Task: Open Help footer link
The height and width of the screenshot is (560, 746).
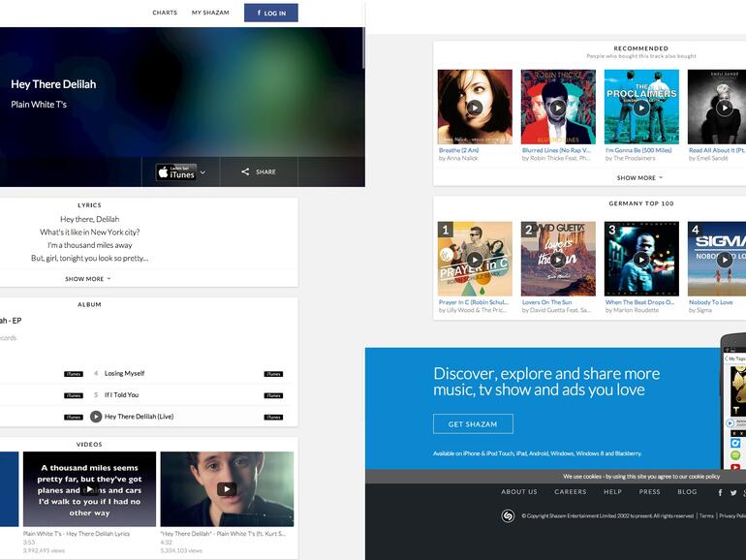Action: [612, 492]
